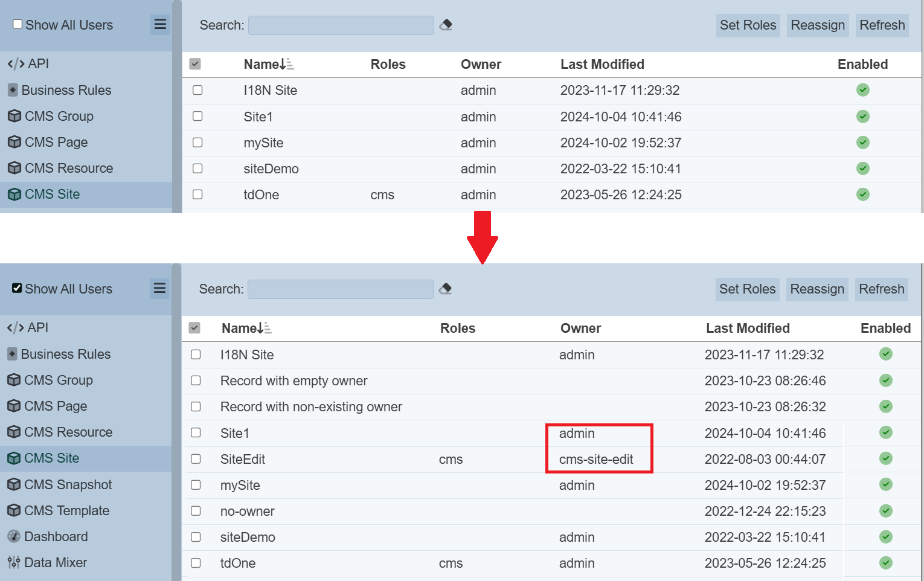Open CMS Template from the sidebar
This screenshot has height=581, width=924.
click(x=66, y=510)
